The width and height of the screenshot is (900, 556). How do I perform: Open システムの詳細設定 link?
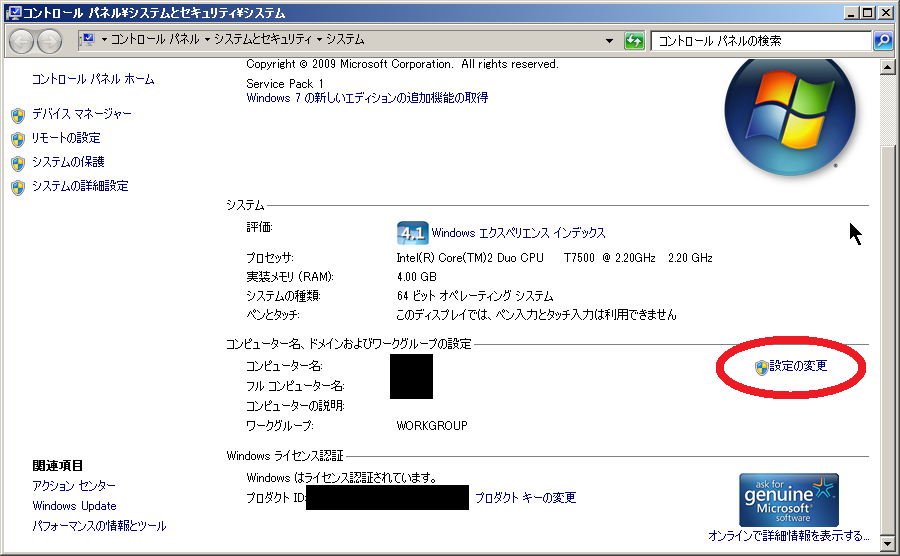(x=80, y=186)
